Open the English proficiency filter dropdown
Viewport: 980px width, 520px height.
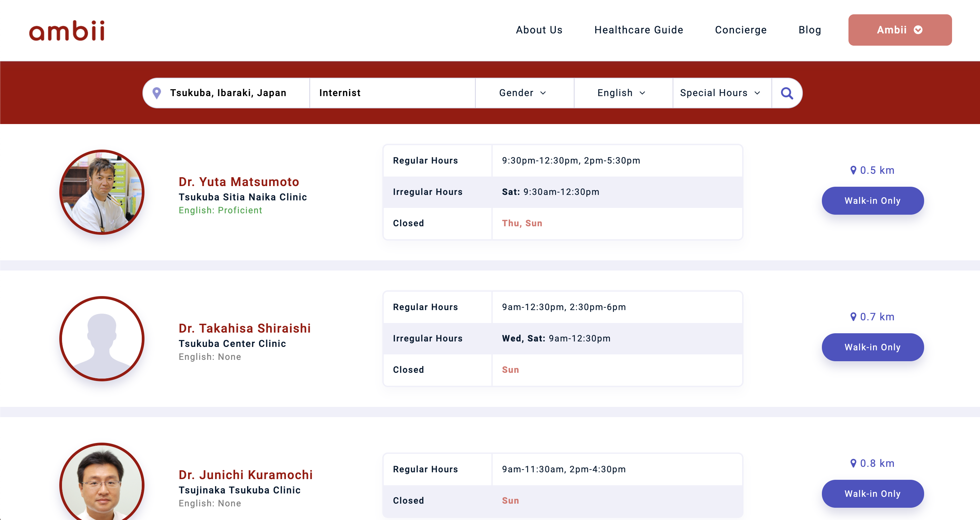pos(621,92)
